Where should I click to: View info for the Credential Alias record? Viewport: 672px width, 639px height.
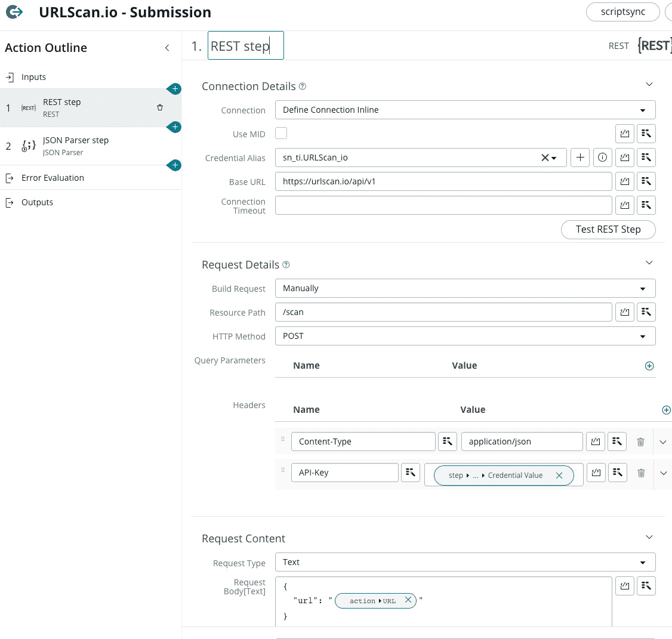tap(603, 158)
